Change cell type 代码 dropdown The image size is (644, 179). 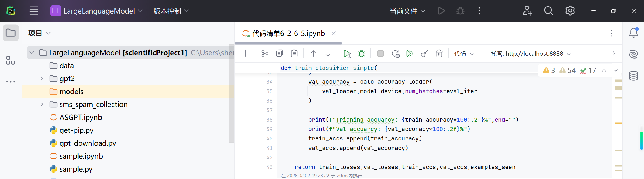click(x=464, y=54)
